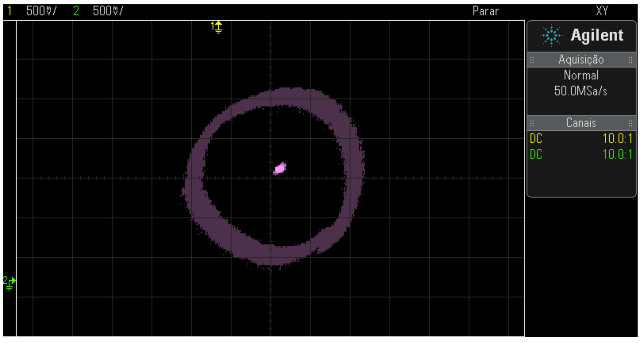Image resolution: width=644 pixels, height=343 pixels.
Task: Click channel 2's 500 mV/div scale readout
Action: tap(108, 11)
